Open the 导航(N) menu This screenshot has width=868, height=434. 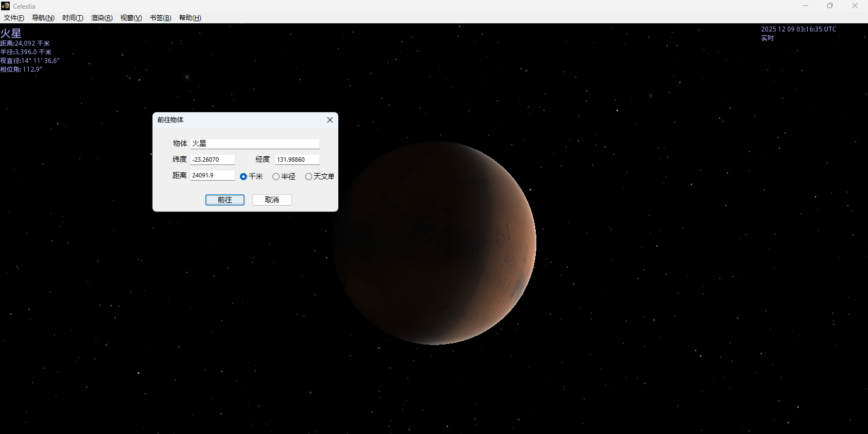click(43, 18)
